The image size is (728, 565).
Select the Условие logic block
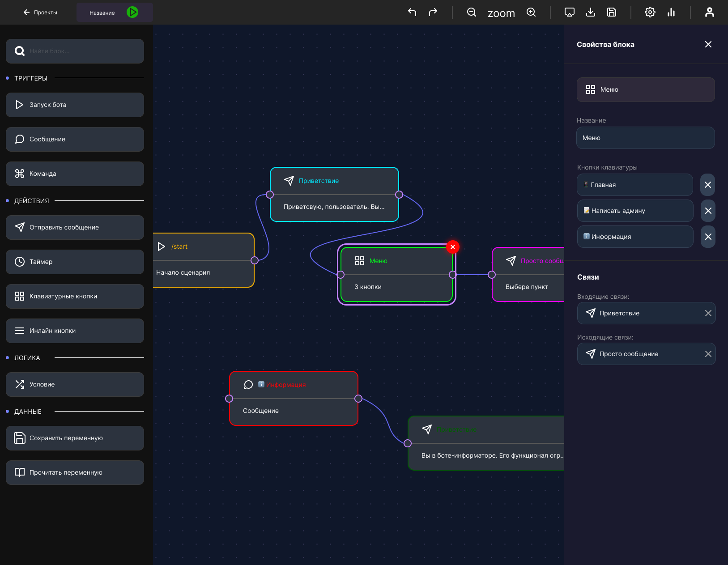[75, 384]
